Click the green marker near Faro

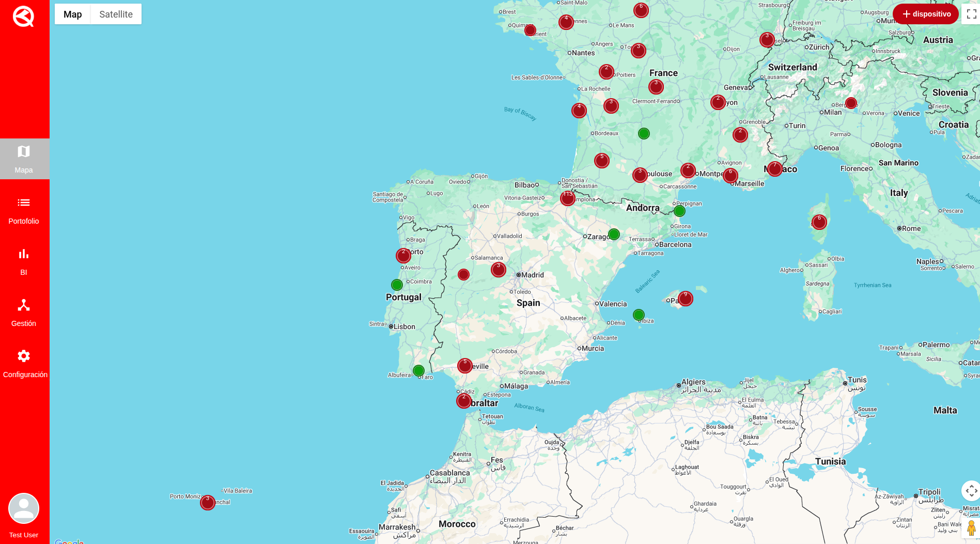point(418,370)
